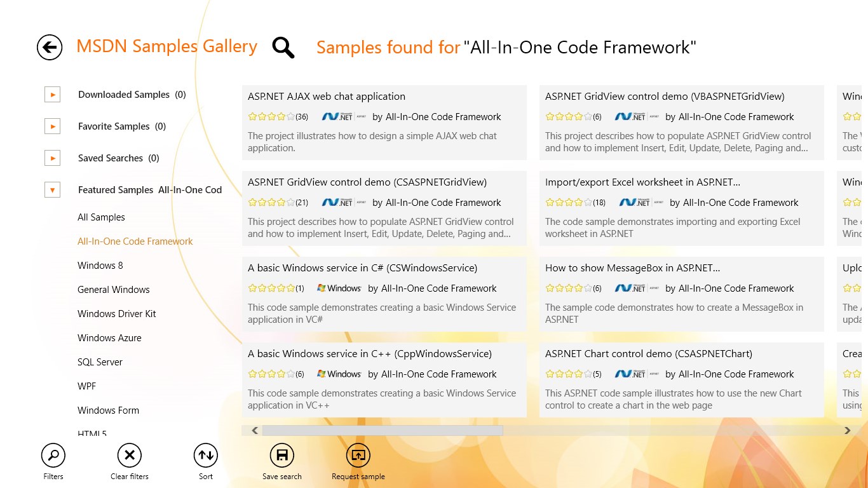
Task: Click the MSDN Samples Gallery title
Action: [x=166, y=46]
